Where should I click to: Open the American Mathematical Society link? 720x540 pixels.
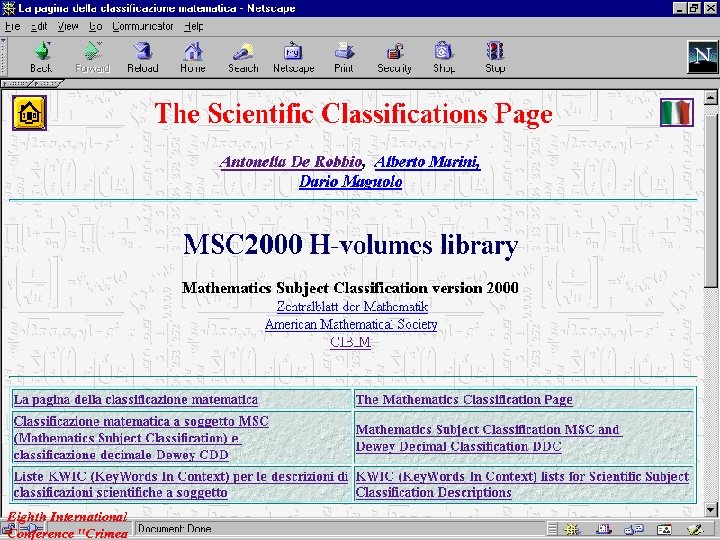pyautogui.click(x=351, y=324)
